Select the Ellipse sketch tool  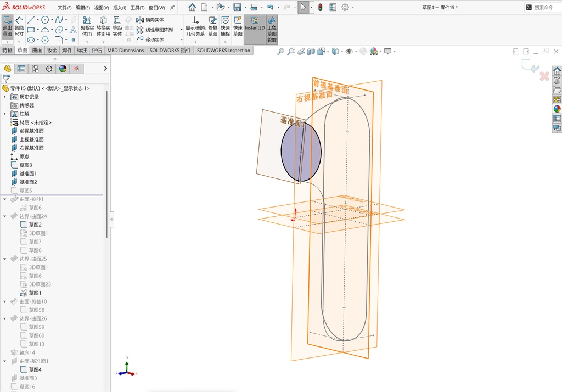(59, 30)
